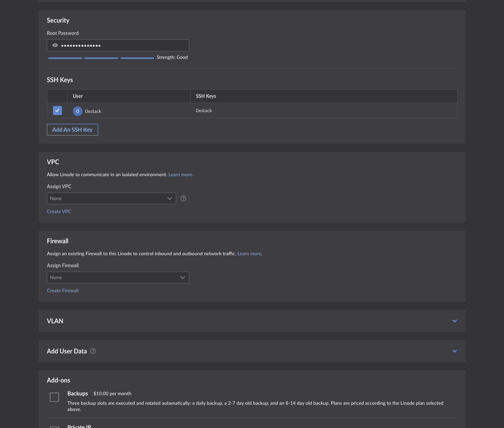This screenshot has width=504, height=428.
Task: Open the VPC Learn more link
Action: [x=181, y=174]
